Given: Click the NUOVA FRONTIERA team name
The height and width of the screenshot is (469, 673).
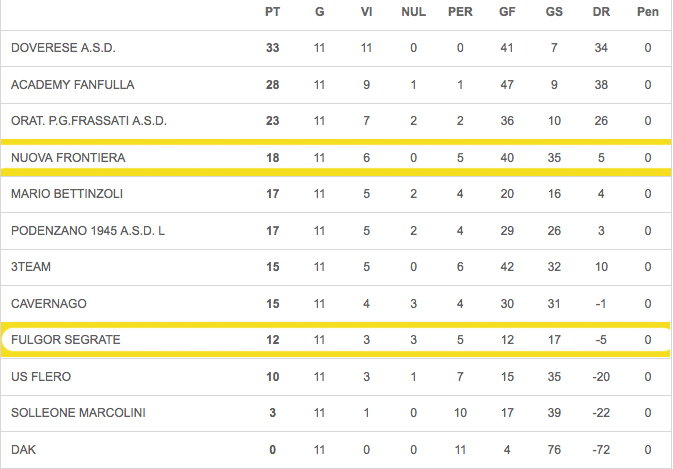Looking at the screenshot, I should [67, 158].
